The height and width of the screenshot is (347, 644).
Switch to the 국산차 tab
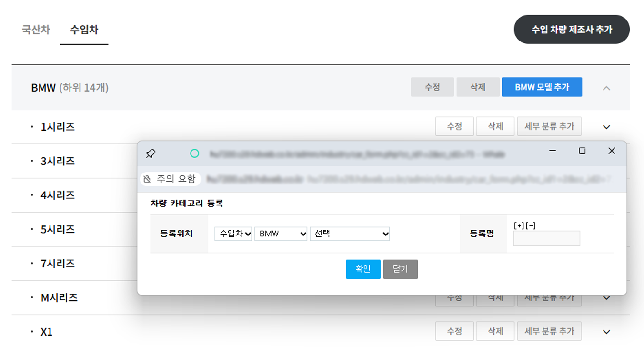(36, 30)
